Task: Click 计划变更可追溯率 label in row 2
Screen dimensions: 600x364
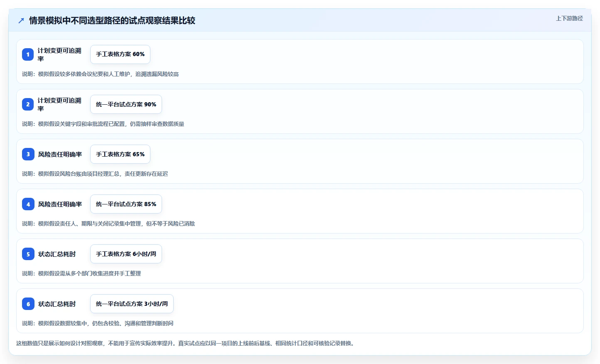Action: click(x=59, y=104)
